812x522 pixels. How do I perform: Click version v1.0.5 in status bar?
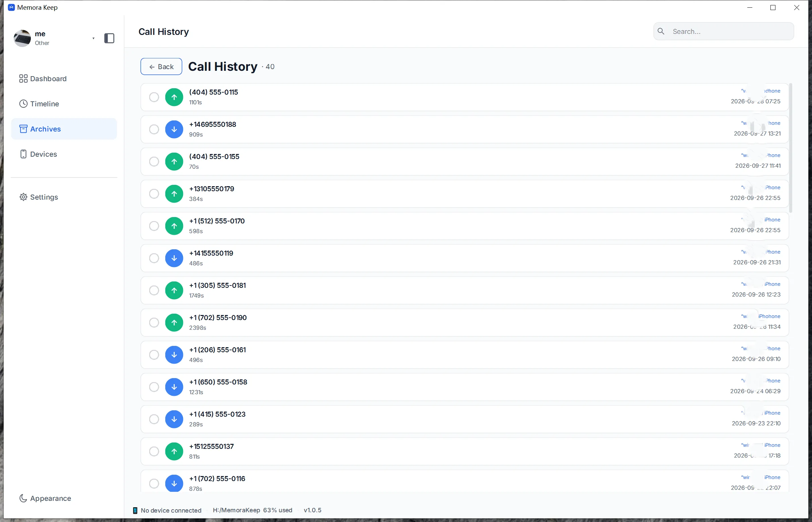coord(312,510)
